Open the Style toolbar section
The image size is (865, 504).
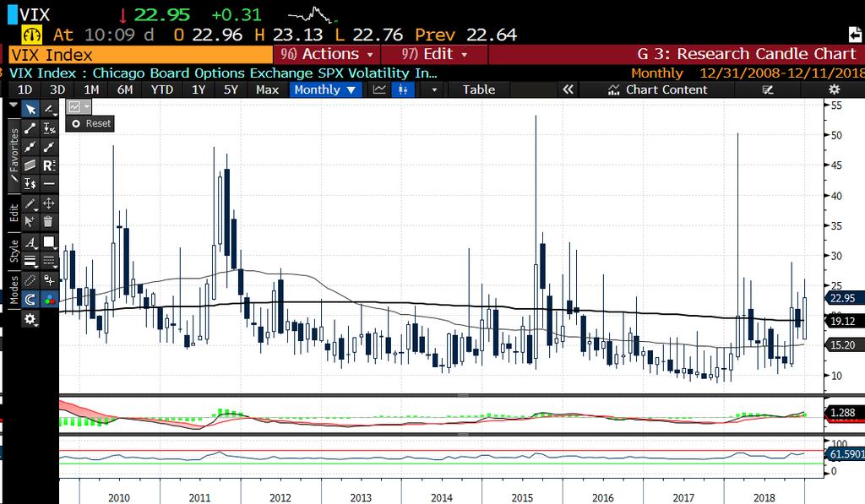[14, 251]
